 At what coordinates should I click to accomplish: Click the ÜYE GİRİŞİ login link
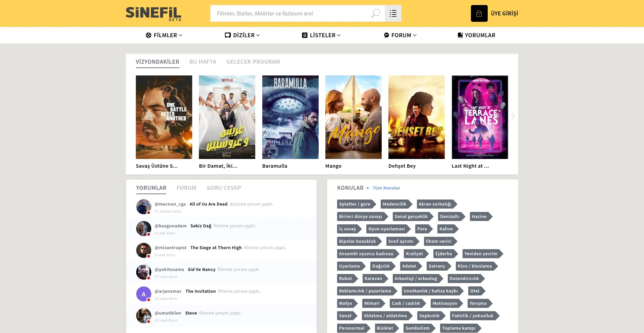pyautogui.click(x=504, y=13)
